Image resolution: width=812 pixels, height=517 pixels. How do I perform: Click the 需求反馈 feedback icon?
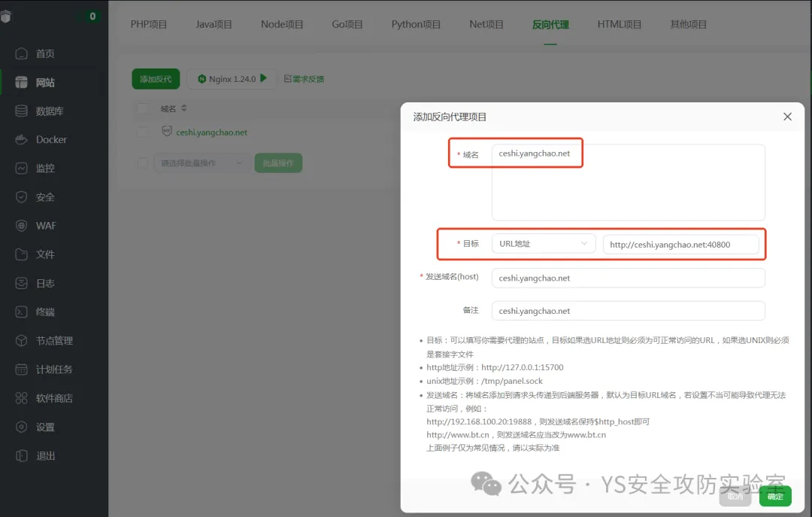coord(288,79)
